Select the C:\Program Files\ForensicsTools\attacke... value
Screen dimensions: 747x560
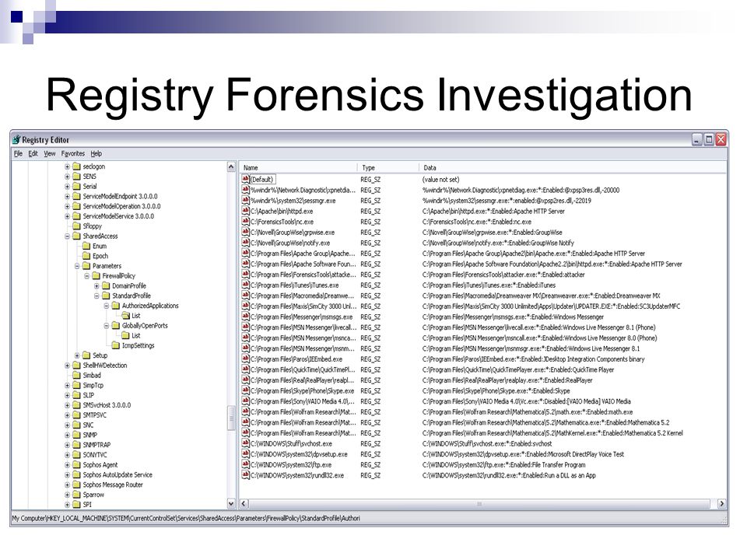click(x=303, y=275)
